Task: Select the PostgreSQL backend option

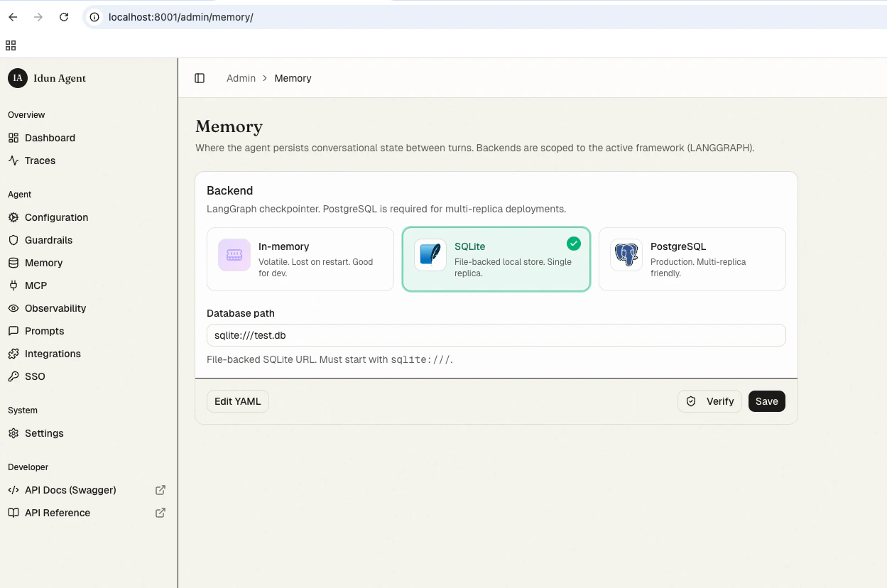Action: tap(692, 259)
